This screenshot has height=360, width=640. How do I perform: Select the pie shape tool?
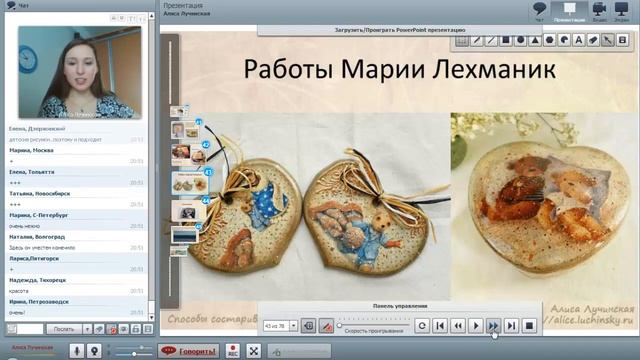(x=564, y=40)
